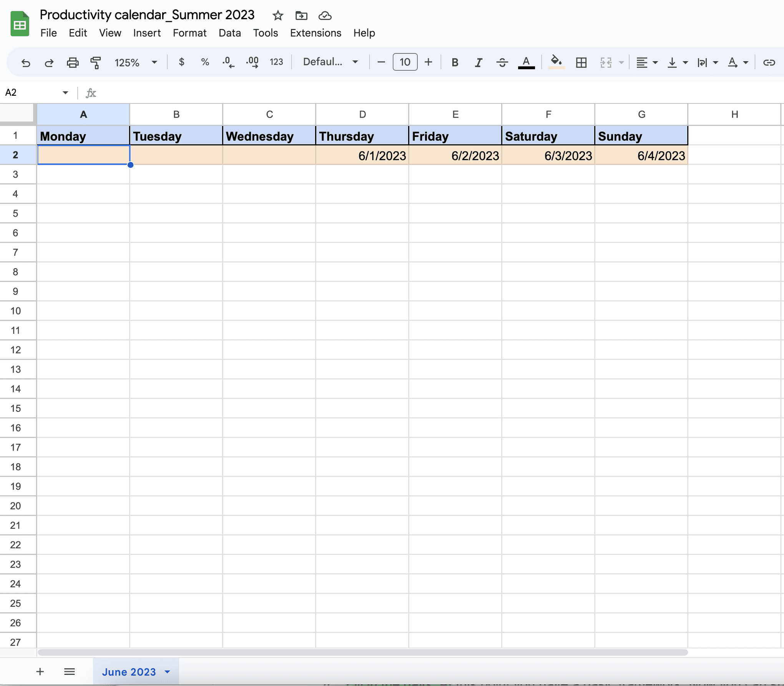Star the document
This screenshot has width=784, height=686.
pos(277,15)
